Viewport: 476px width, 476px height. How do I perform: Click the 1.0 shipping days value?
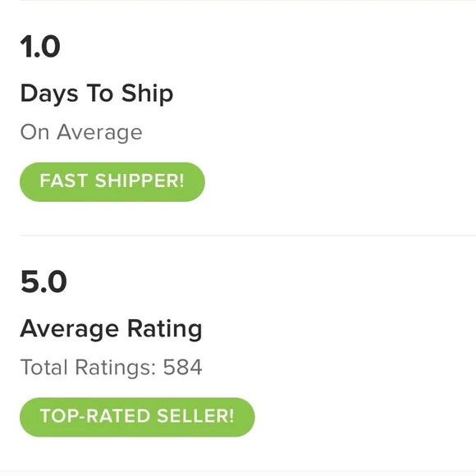tap(40, 47)
